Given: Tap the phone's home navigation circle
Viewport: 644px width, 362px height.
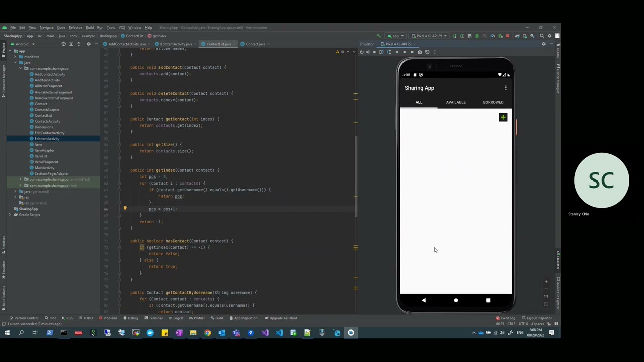Looking at the screenshot, I should click(x=456, y=300).
